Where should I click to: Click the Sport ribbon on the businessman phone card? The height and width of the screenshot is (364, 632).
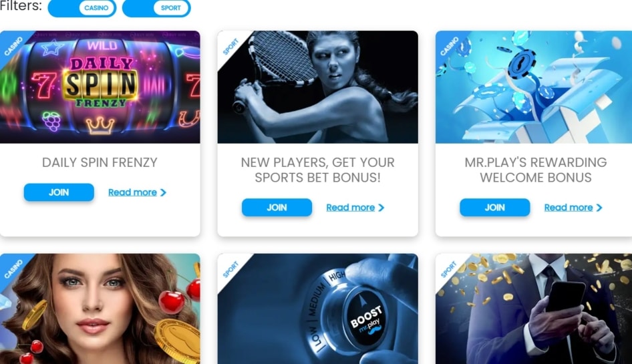point(449,270)
